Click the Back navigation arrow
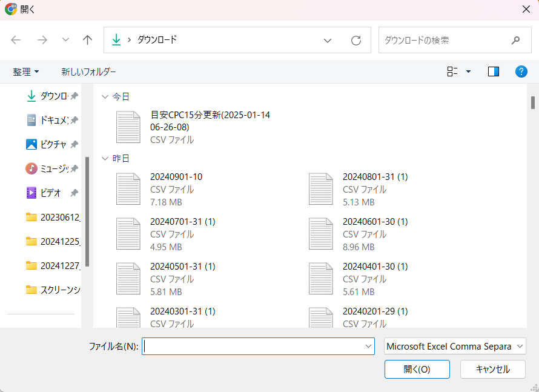The image size is (539, 392). click(x=16, y=40)
